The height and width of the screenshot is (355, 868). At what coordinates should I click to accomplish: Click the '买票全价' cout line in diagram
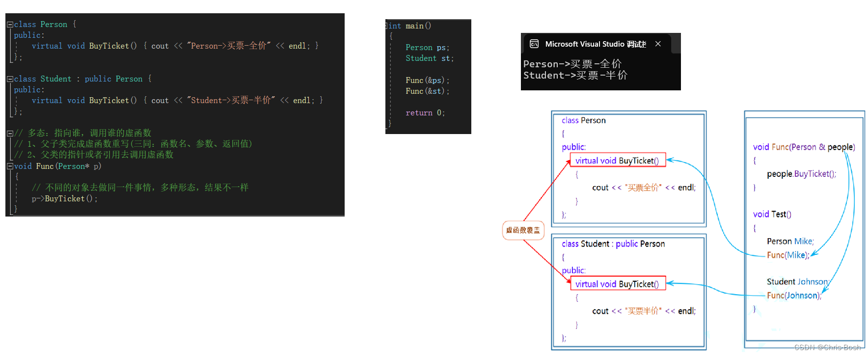644,188
